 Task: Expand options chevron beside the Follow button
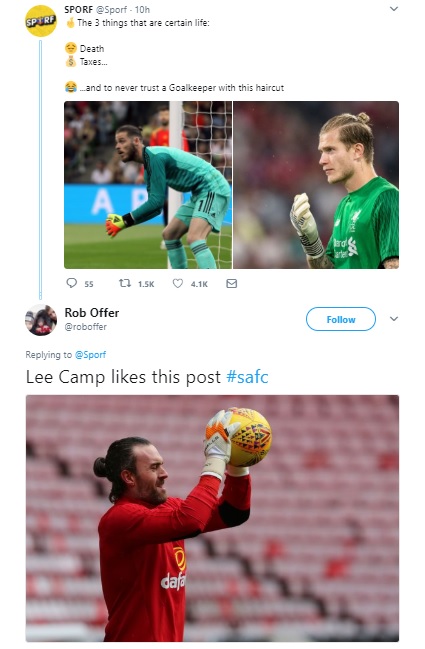click(394, 319)
